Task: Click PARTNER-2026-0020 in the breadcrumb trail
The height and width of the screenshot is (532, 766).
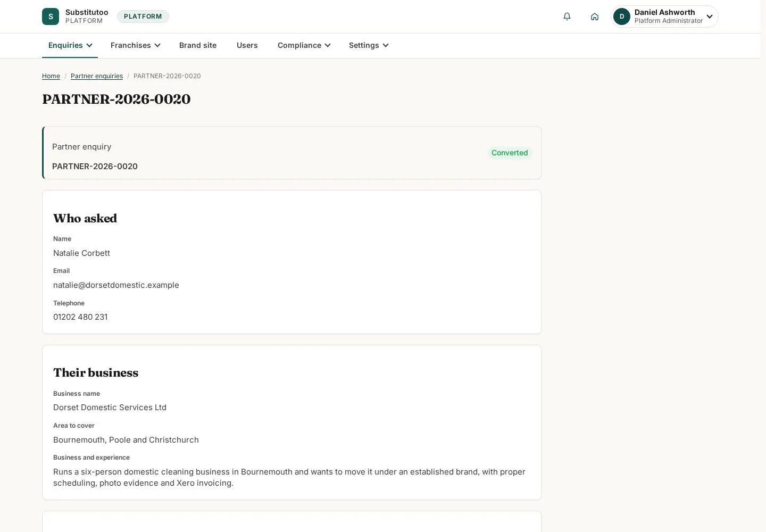Action: point(167,76)
